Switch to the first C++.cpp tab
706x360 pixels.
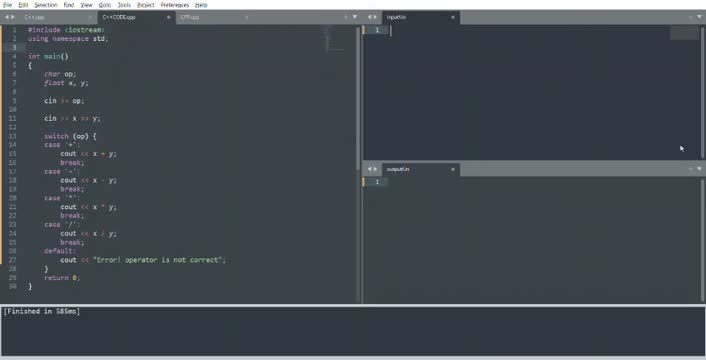point(34,17)
